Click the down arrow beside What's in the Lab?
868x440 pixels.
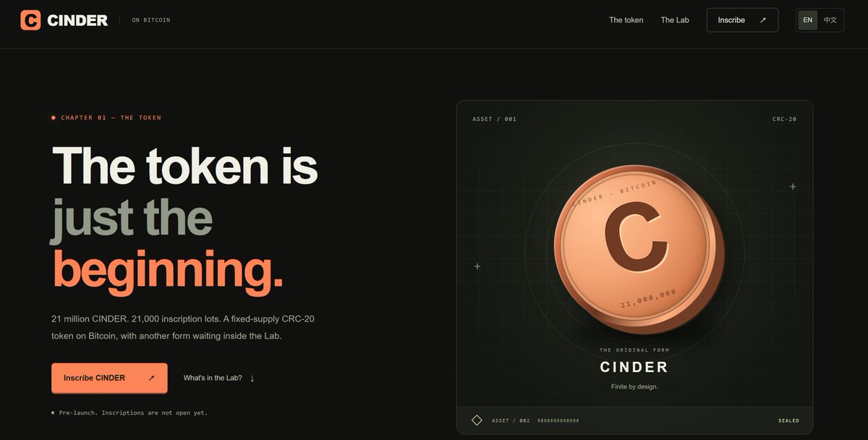252,378
